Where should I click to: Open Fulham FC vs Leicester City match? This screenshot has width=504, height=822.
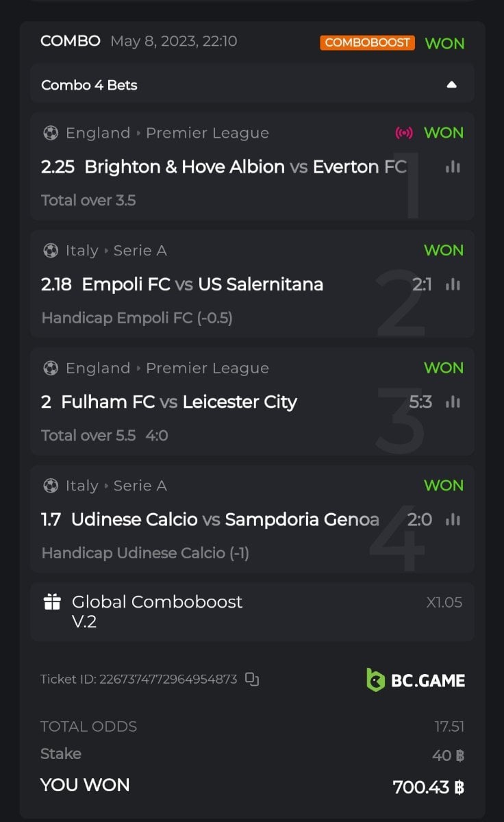point(179,402)
